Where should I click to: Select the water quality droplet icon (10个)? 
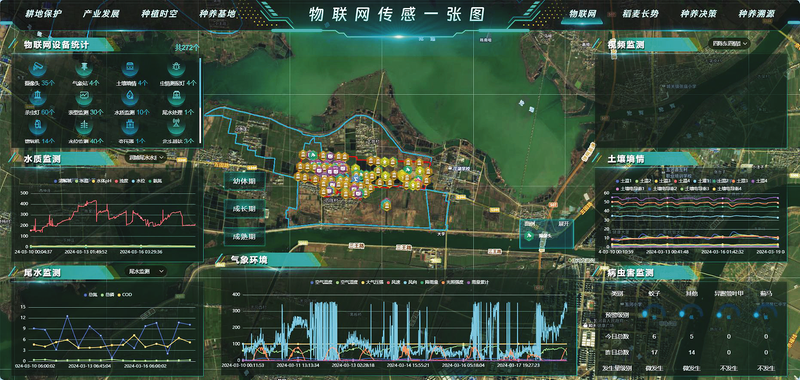pos(131,96)
